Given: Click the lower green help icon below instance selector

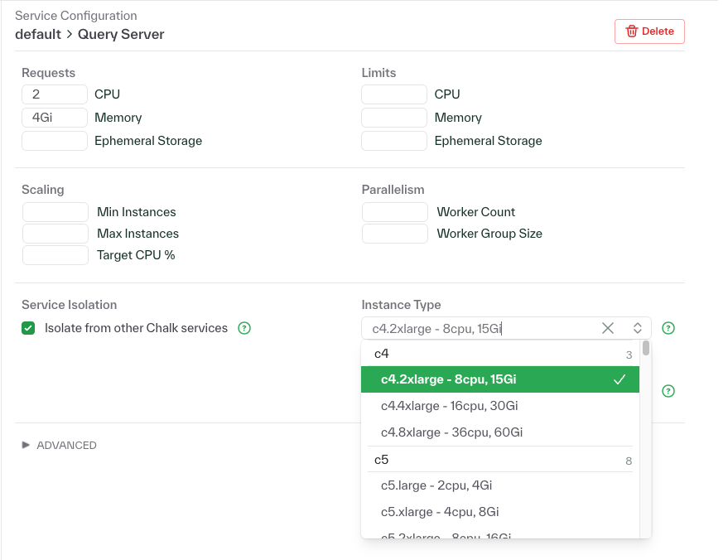Looking at the screenshot, I should [668, 390].
